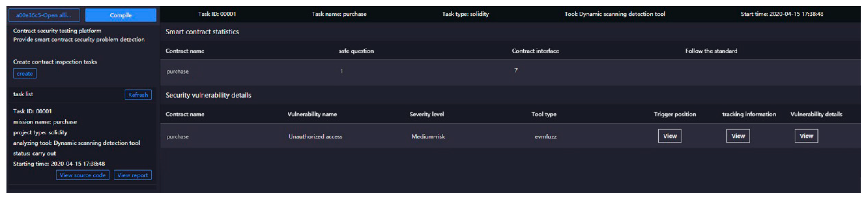Open the a00e36c5-Open alli... project selector
Viewport: 868px width, 202px height.
coord(43,15)
